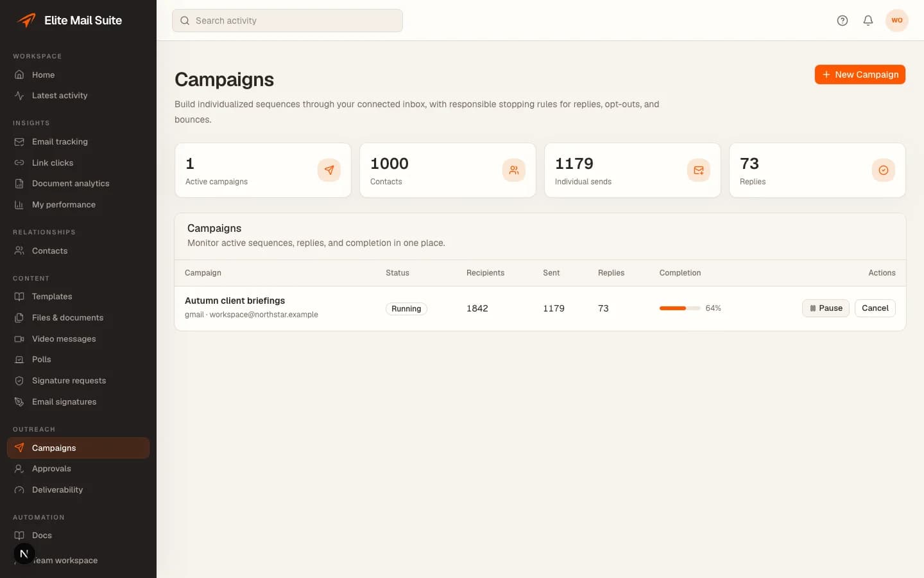
Task: Click the round N badge icon
Action: [24, 554]
